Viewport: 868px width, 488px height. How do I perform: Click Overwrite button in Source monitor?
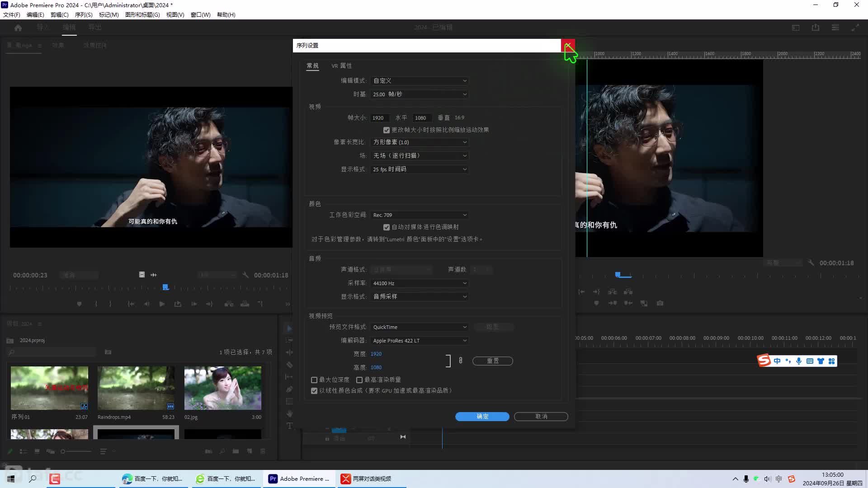pyautogui.click(x=245, y=304)
